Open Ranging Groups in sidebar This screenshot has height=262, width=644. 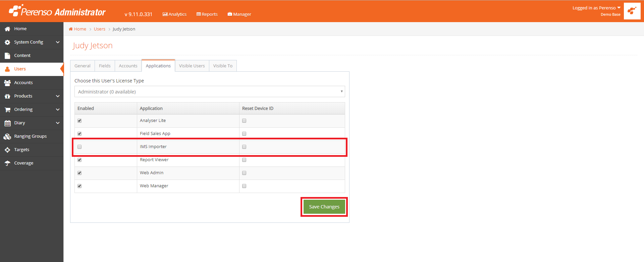click(x=32, y=136)
